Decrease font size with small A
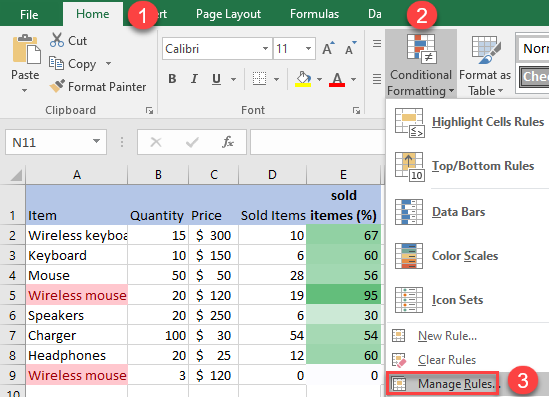Image resolution: width=549 pixels, height=397 pixels. point(350,48)
